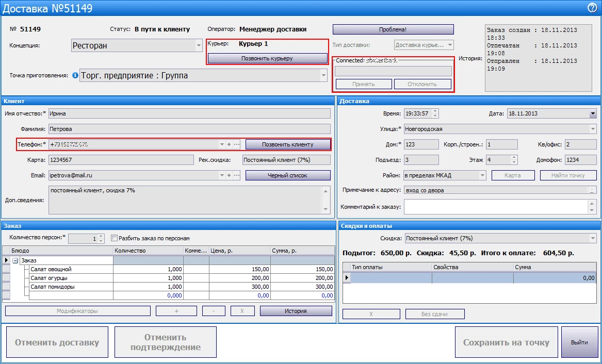Click plus icon next to phone field
Image resolution: width=602 pixels, height=364 pixels.
(x=229, y=144)
